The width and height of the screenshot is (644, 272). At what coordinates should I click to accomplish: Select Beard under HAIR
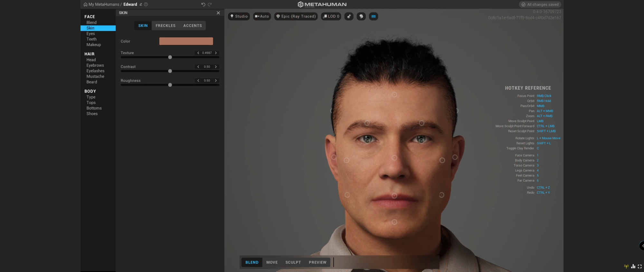point(92,82)
